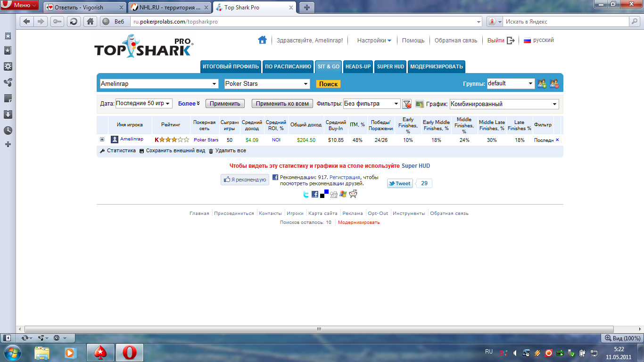644x362 pixels.
Task: Open the SUPER HUD tab
Action: [x=391, y=66]
